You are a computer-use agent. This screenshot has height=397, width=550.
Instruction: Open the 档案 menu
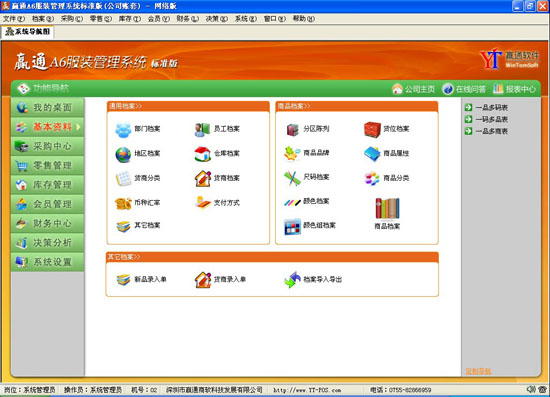click(x=43, y=19)
